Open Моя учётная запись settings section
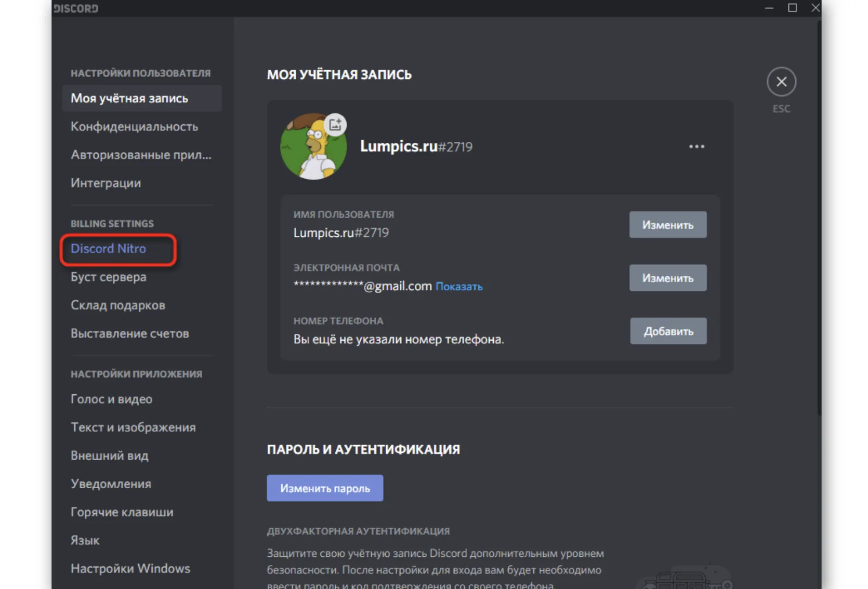Viewport: 868px width, 589px height. coord(142,98)
